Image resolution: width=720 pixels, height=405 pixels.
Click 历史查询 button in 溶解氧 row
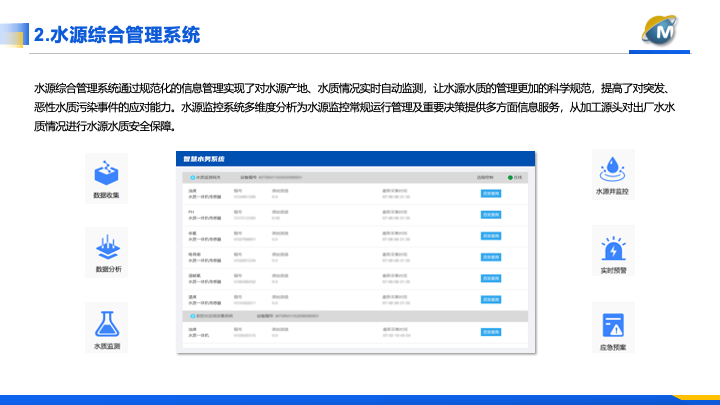(490, 279)
